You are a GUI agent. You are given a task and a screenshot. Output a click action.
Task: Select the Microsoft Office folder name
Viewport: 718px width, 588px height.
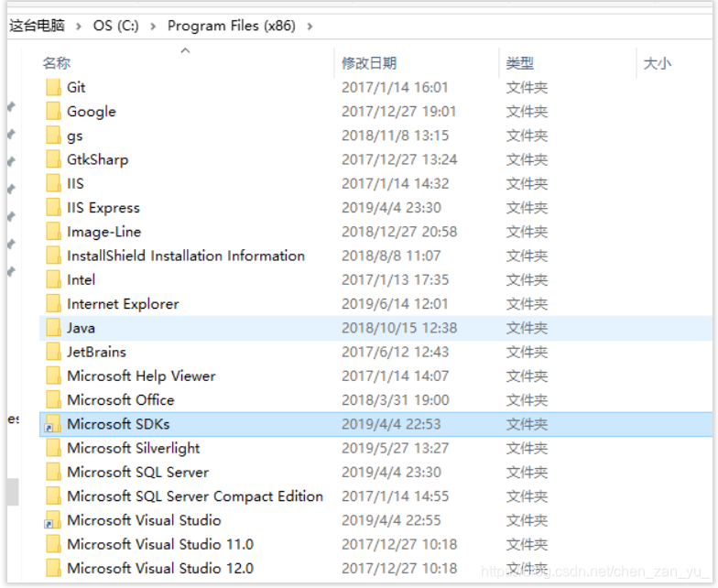coord(121,399)
